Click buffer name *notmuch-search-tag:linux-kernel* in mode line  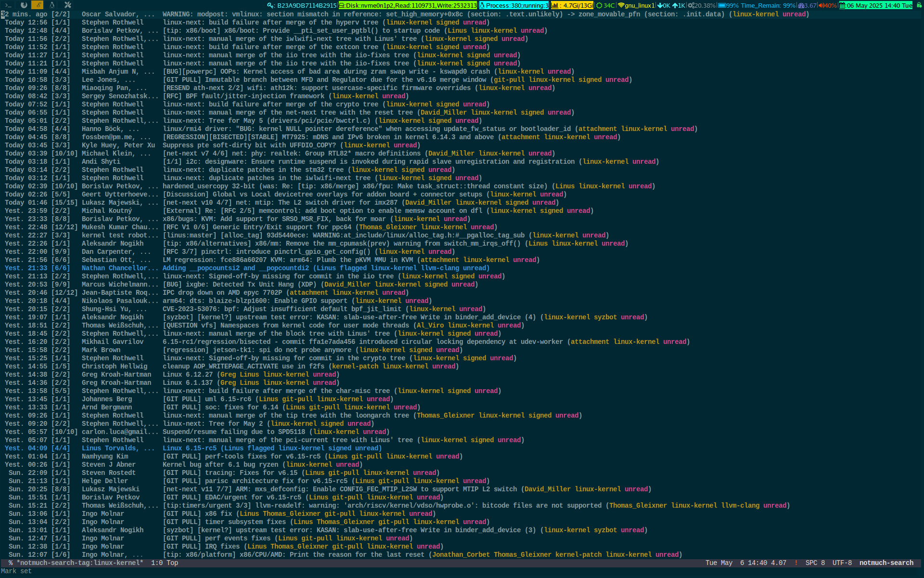tap(80, 563)
